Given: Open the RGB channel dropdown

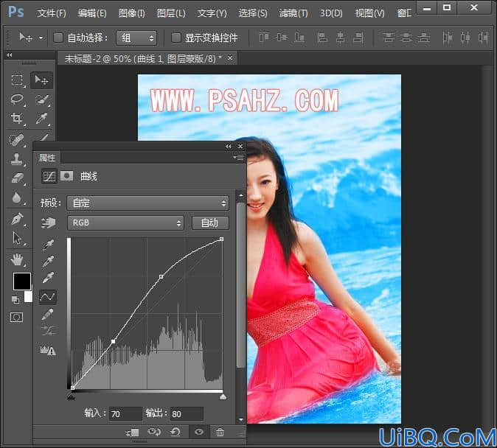Looking at the screenshot, I should pyautogui.click(x=125, y=223).
